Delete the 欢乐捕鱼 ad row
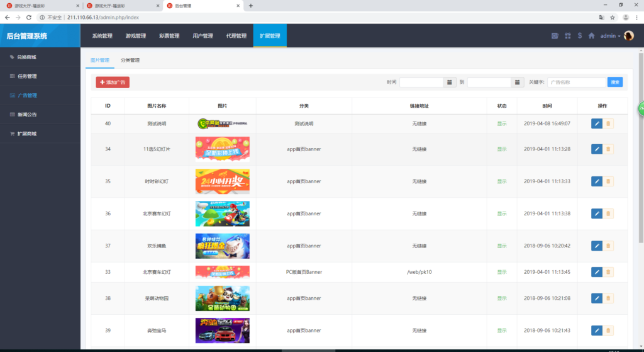The height and width of the screenshot is (352, 644). (608, 246)
